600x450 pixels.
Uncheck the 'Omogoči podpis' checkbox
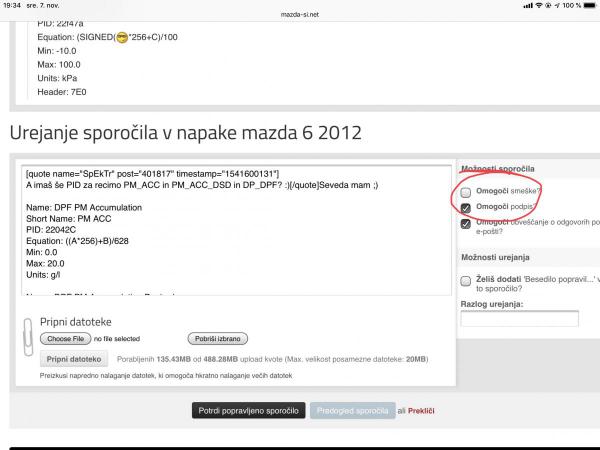466,208
